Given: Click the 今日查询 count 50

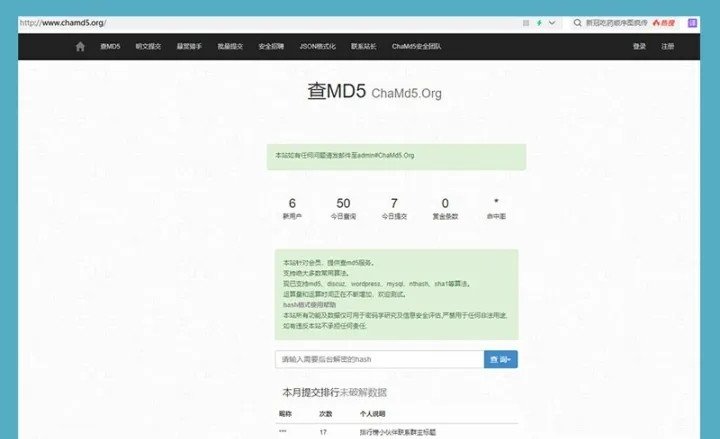Looking at the screenshot, I should [343, 203].
